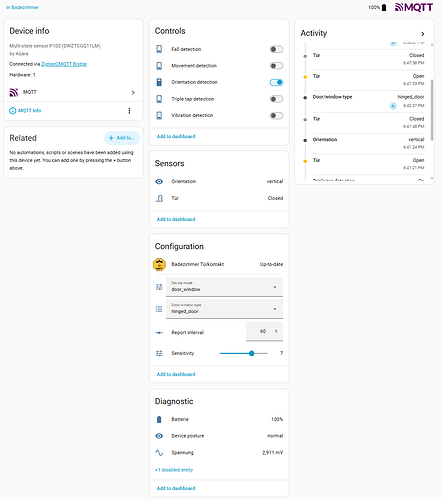442x500 pixels.
Task: Open the Device mode dropdown
Action: (x=224, y=287)
